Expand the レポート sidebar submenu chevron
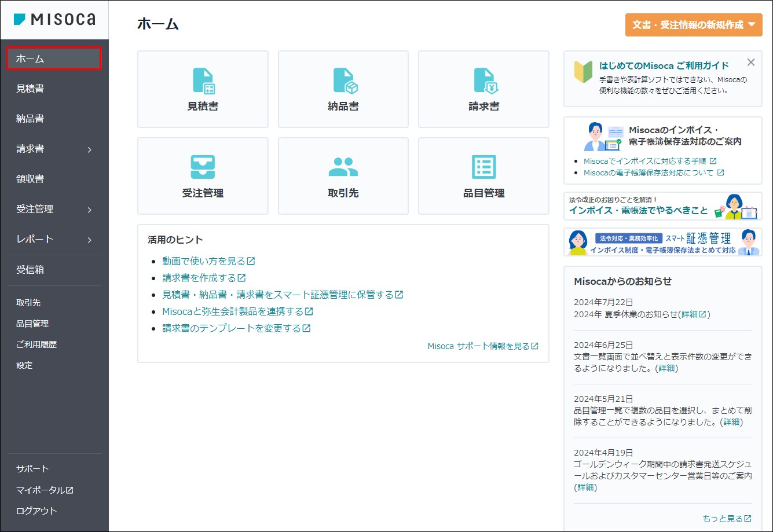Image resolution: width=773 pixels, height=532 pixels. point(89,240)
